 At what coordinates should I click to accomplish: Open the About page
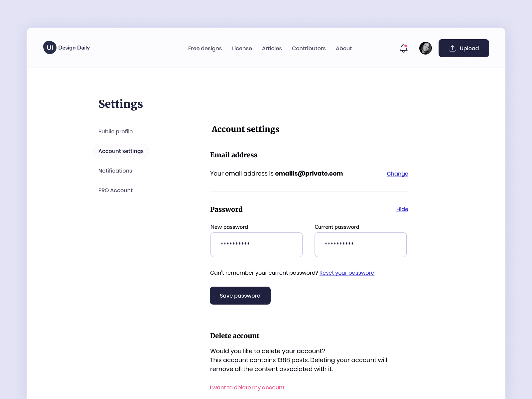click(343, 48)
